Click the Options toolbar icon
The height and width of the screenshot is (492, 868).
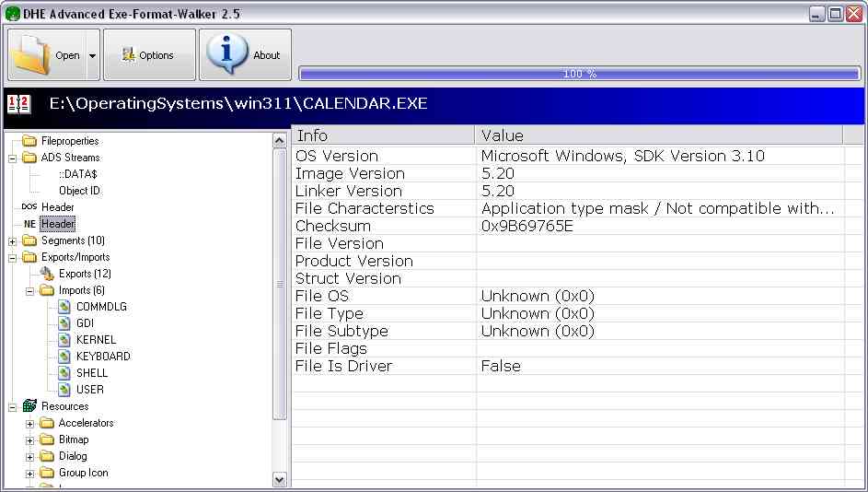pyautogui.click(x=129, y=55)
